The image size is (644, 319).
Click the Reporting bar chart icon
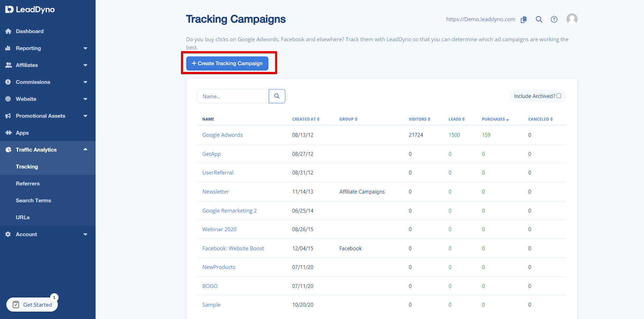pos(8,48)
